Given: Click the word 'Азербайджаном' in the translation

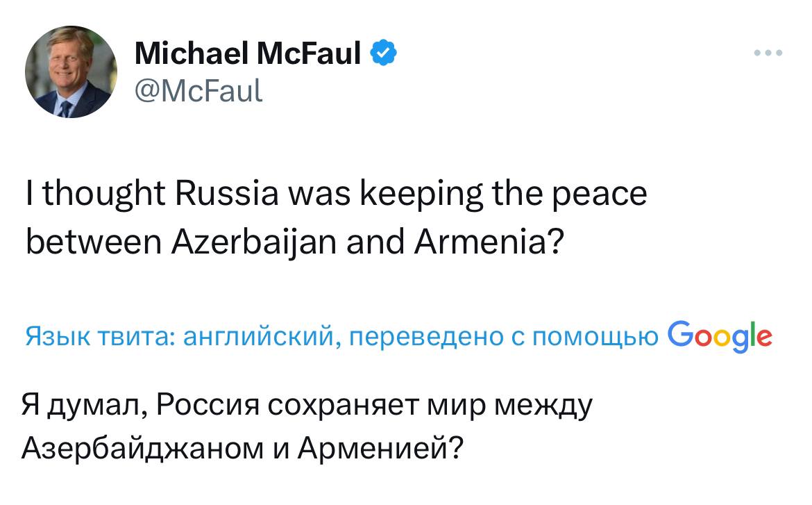Looking at the screenshot, I should pyautogui.click(x=143, y=448).
